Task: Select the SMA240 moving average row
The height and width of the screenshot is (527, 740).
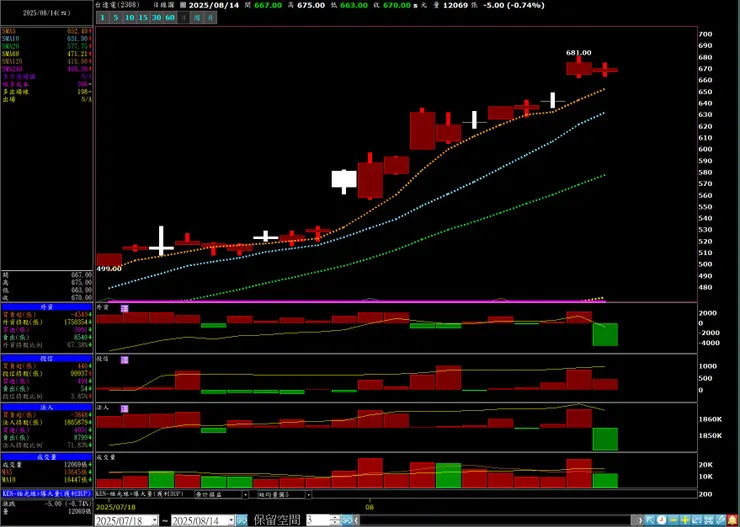Action: pyautogui.click(x=47, y=69)
